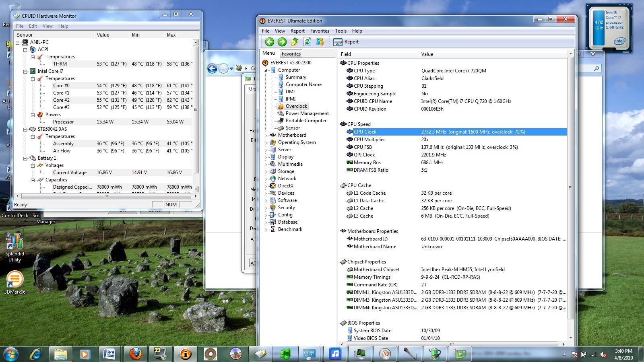644x362 pixels.
Task: Collapse the Computer node in EVEREST tree
Action: point(266,70)
